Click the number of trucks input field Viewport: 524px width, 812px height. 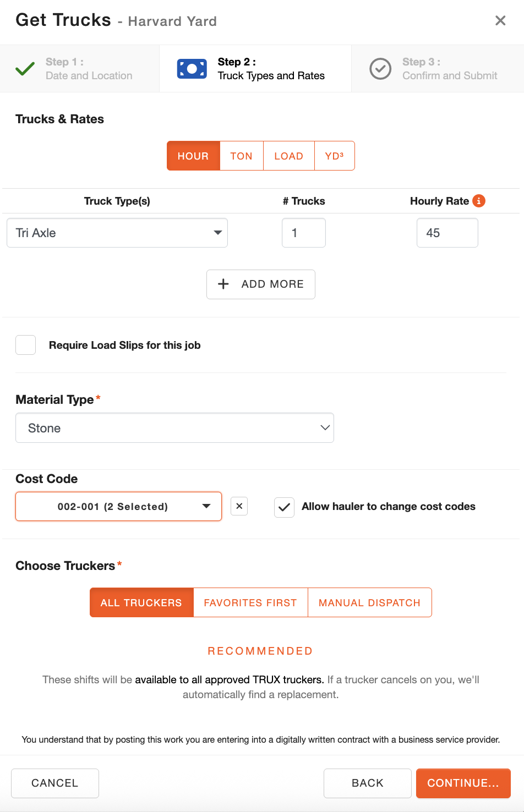[304, 233]
